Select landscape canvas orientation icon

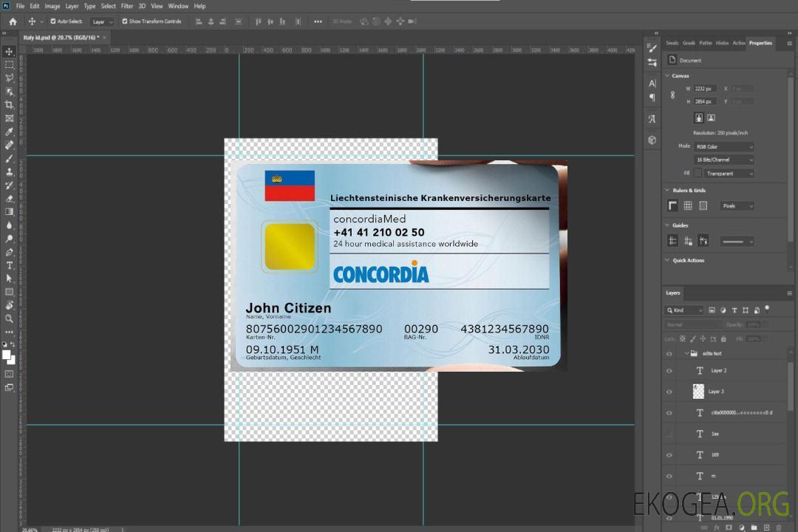711,117
